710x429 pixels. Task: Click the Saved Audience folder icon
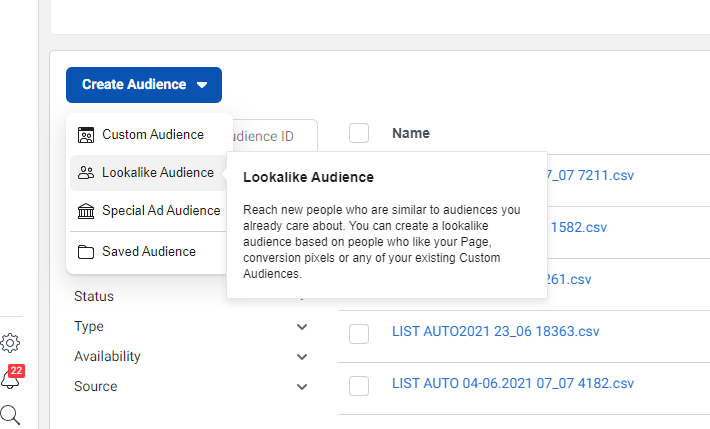tap(86, 252)
